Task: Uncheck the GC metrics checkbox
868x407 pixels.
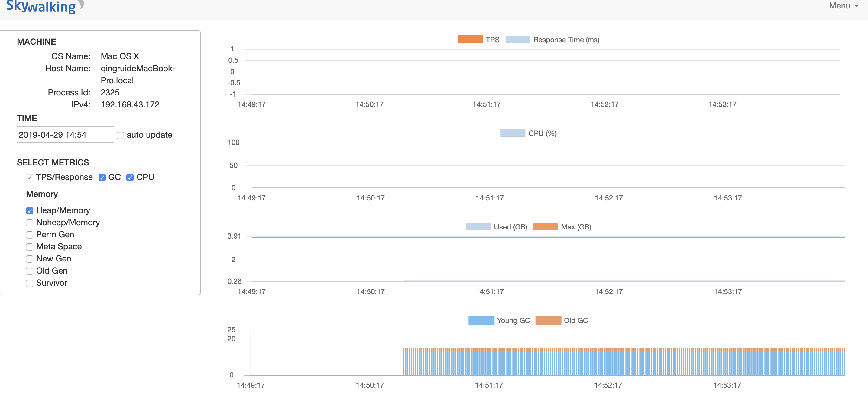Action: (102, 178)
